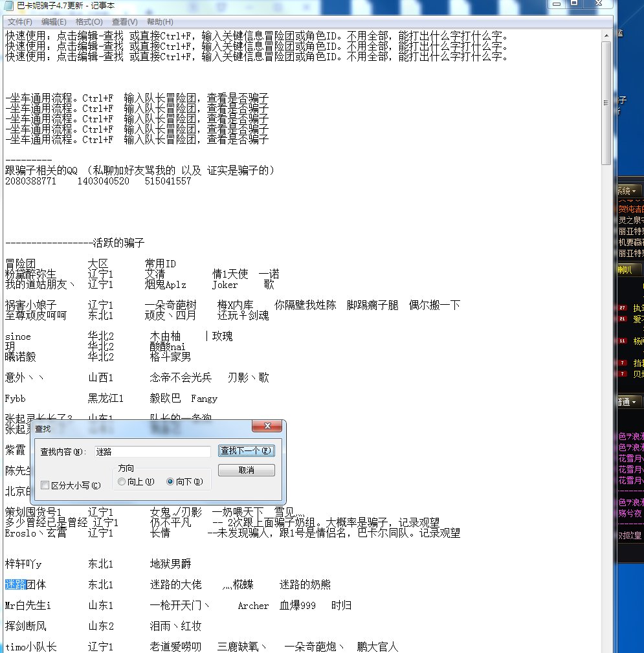Open the 编辑(E) menu
644x653 pixels.
pos(54,22)
